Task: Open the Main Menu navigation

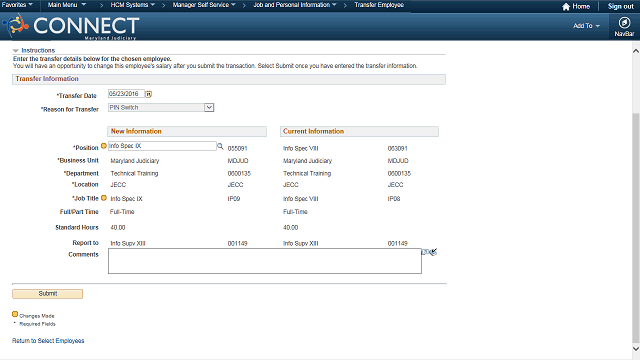Action: 67,5
